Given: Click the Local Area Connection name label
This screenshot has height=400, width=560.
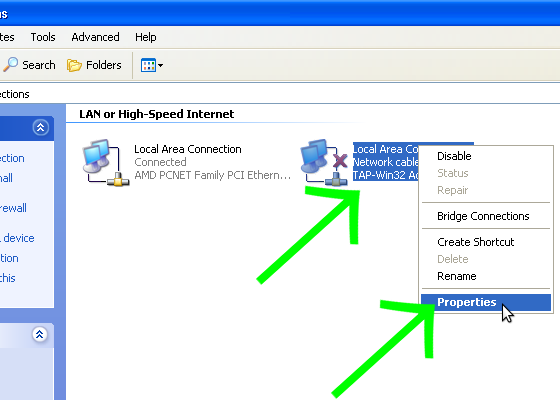Looking at the screenshot, I should point(188,149).
